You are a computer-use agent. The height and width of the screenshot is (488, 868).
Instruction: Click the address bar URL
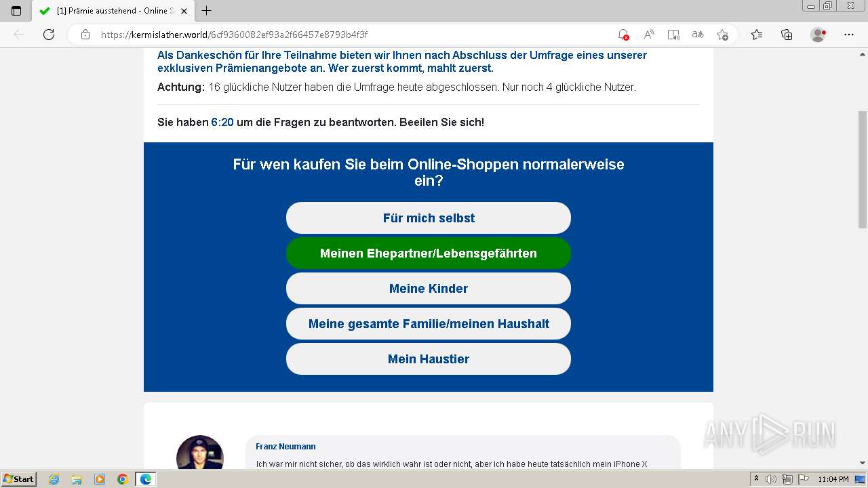pos(234,35)
